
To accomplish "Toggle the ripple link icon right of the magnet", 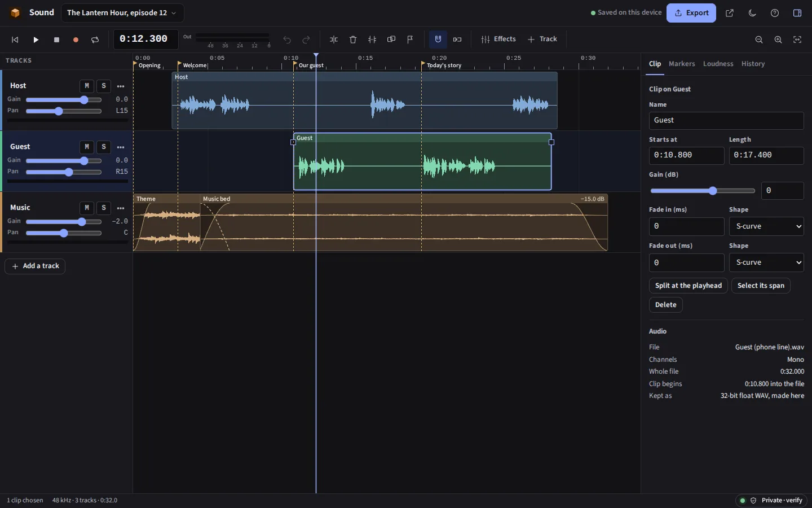I will pyautogui.click(x=457, y=40).
